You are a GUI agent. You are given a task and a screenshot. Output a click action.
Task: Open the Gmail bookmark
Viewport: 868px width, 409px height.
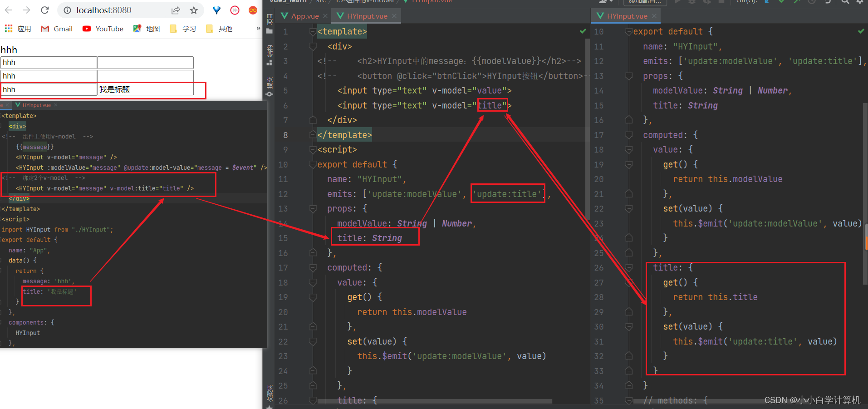57,29
